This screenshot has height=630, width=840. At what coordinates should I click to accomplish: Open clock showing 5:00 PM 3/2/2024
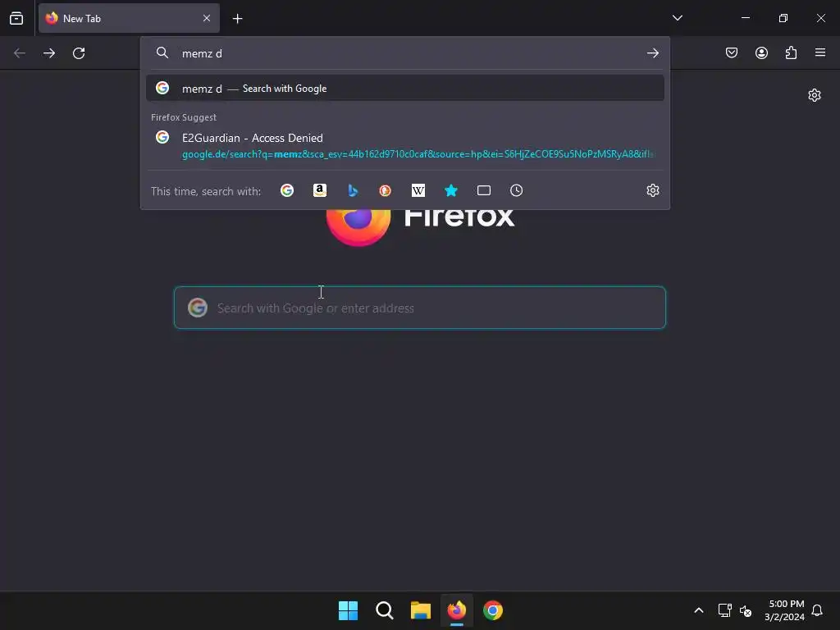click(x=785, y=610)
